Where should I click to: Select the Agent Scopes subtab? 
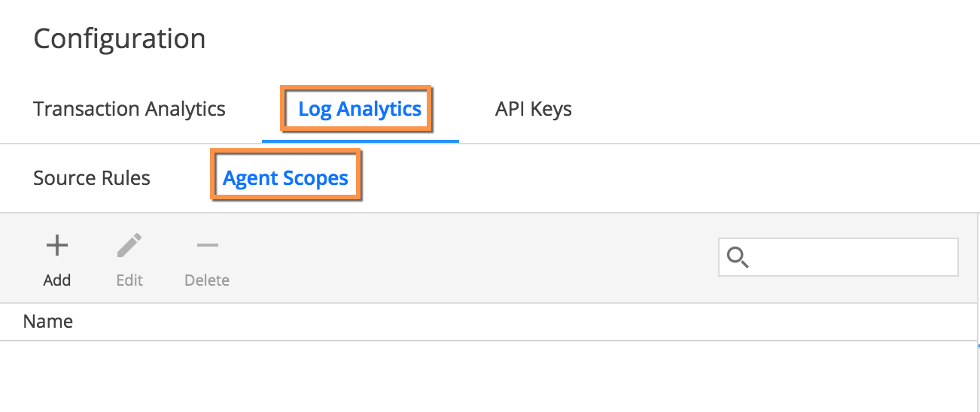point(286,178)
